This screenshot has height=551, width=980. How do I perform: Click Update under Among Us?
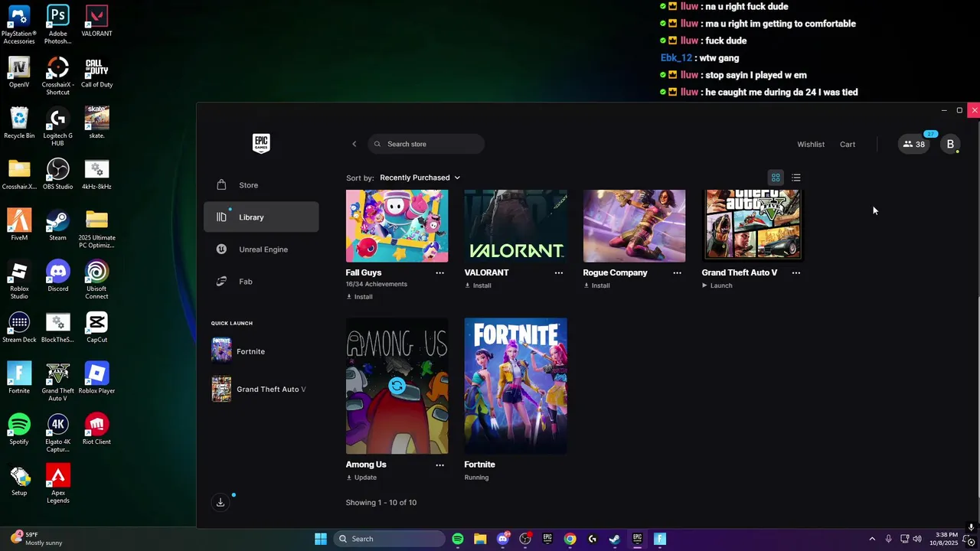[361, 478]
